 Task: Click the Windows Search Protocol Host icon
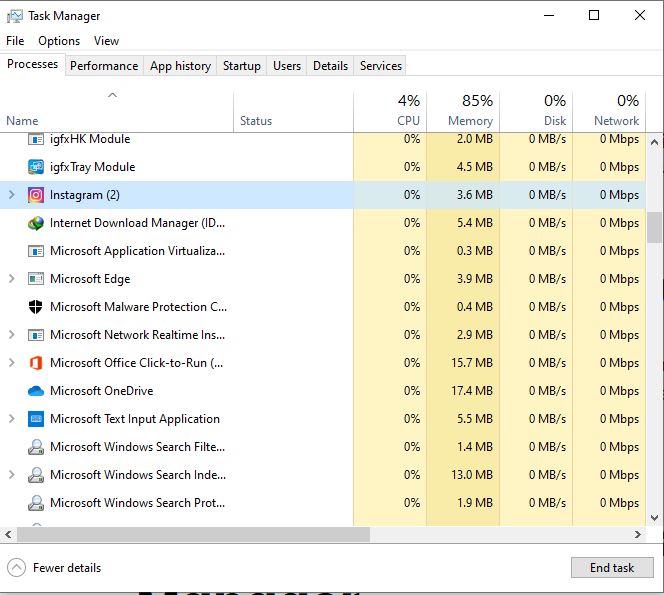[36, 503]
